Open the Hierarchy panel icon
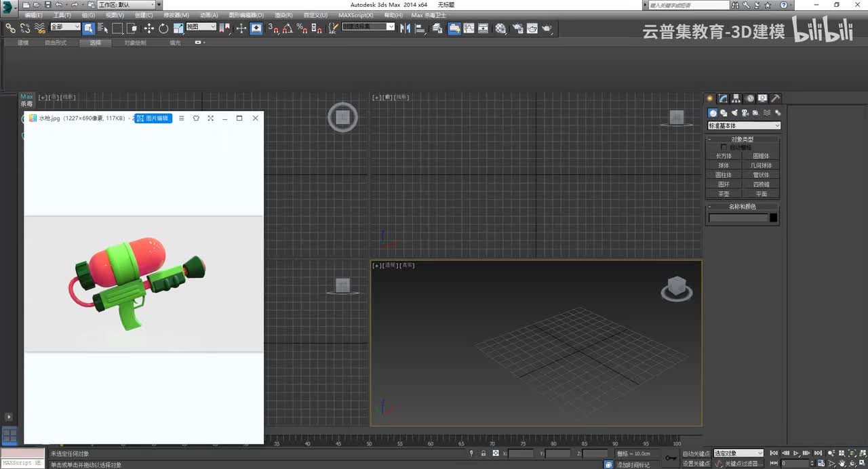 (x=736, y=98)
